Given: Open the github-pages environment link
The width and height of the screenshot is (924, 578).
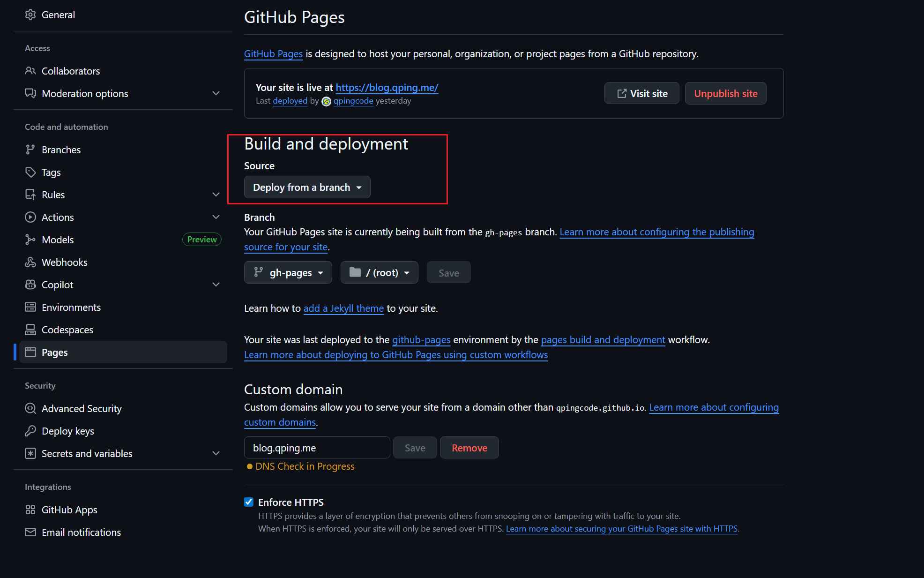Looking at the screenshot, I should coord(421,340).
